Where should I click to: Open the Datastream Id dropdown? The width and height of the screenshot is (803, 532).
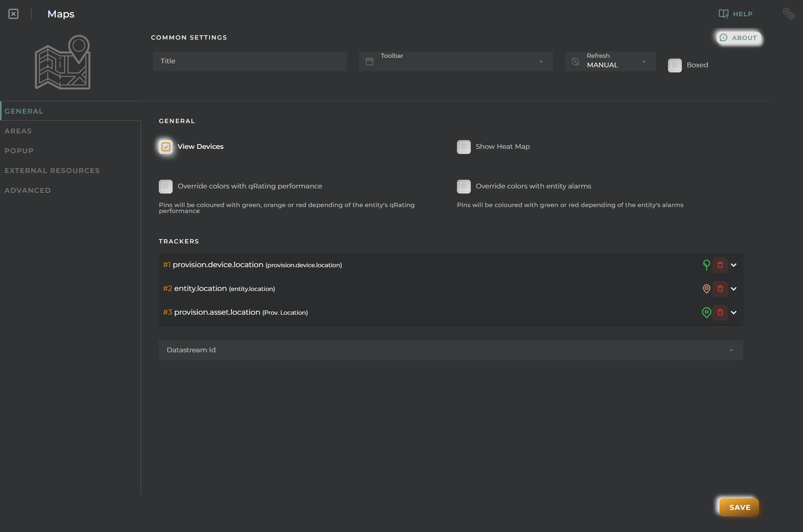pos(451,350)
